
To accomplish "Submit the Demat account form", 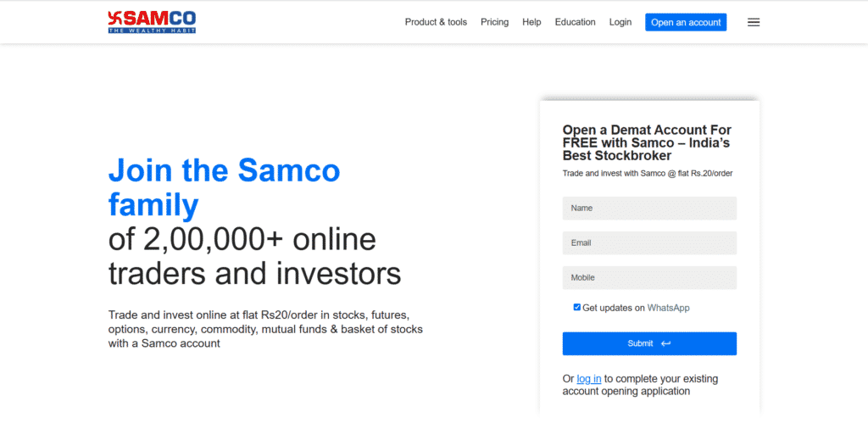I will (649, 343).
